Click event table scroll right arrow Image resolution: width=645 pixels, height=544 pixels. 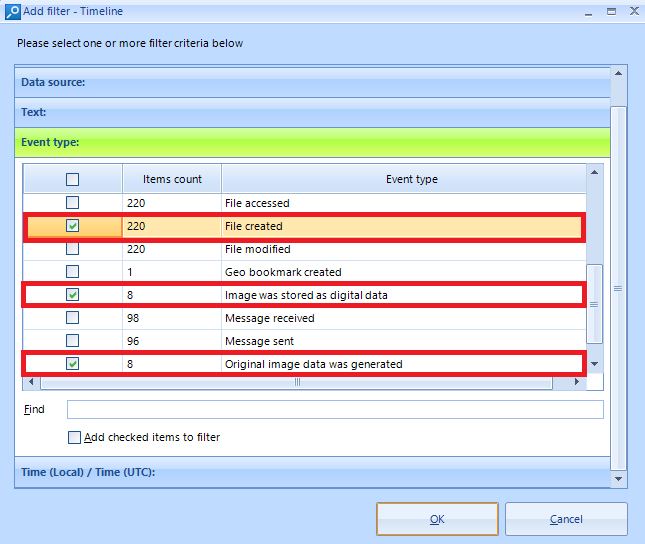pos(577,382)
